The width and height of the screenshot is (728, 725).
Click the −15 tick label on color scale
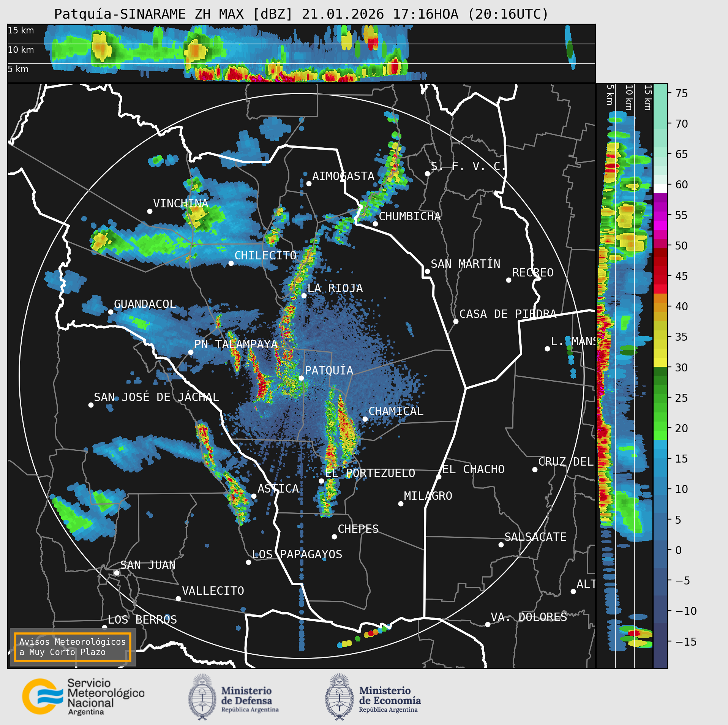click(686, 642)
